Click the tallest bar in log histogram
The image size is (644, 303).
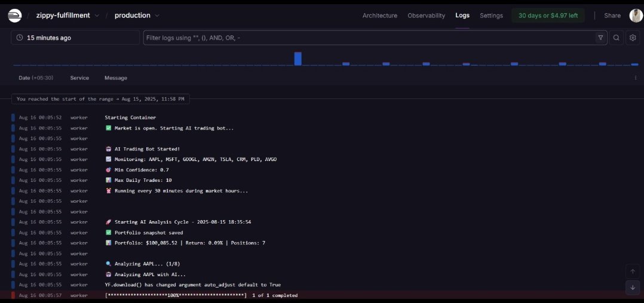coord(298,58)
